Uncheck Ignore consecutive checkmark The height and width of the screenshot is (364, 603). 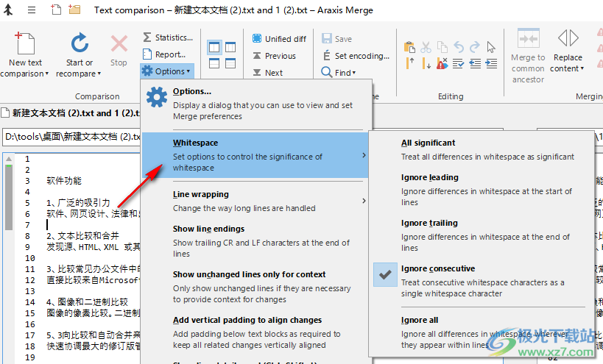[385, 274]
